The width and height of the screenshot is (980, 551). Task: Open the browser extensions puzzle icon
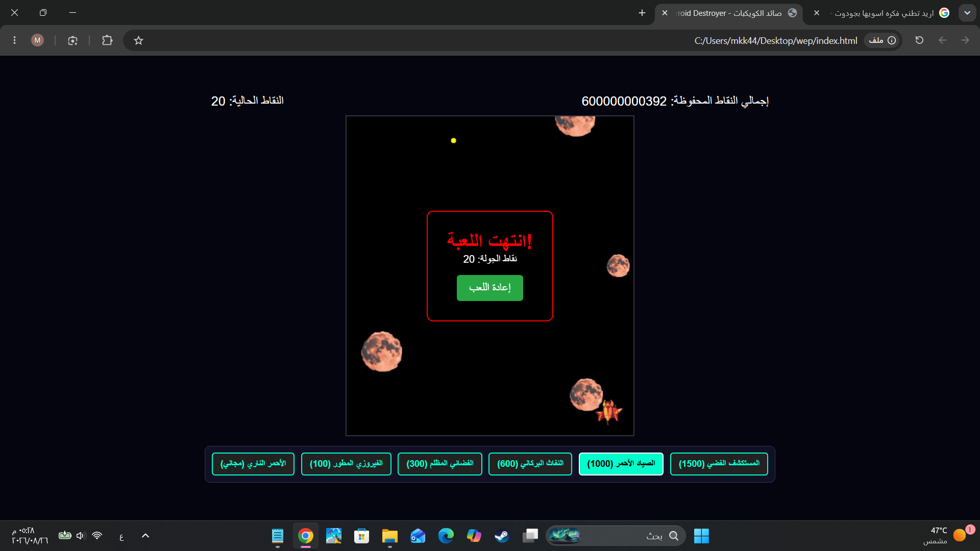click(x=107, y=40)
